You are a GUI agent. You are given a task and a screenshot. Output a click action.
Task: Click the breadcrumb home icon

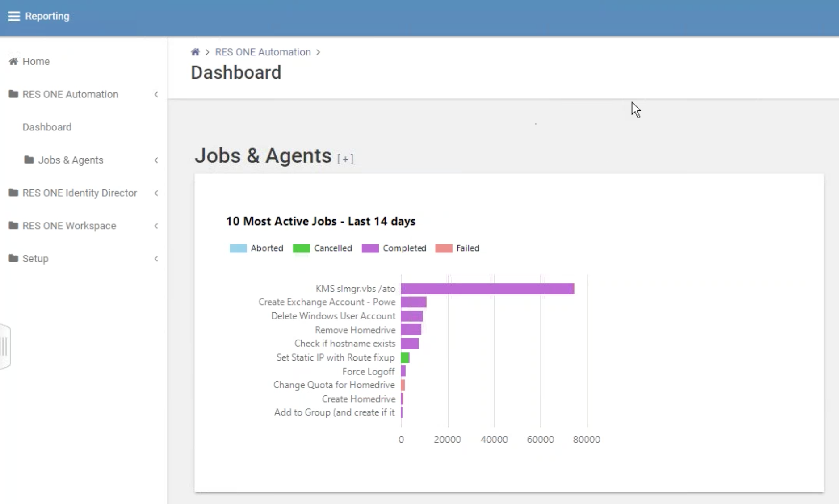pyautogui.click(x=195, y=52)
